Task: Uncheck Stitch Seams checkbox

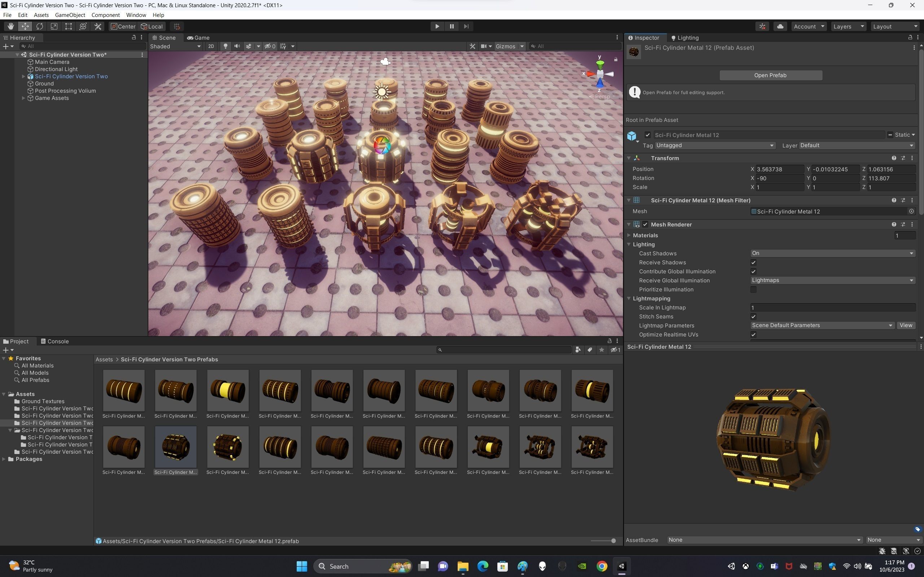Action: [x=753, y=317]
